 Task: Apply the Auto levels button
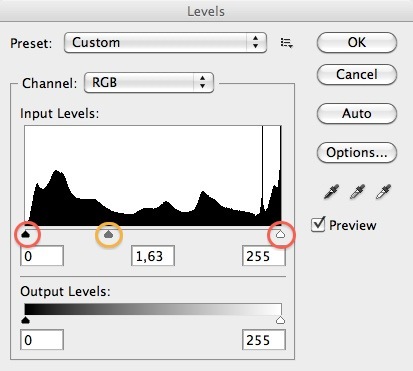pyautogui.click(x=357, y=113)
